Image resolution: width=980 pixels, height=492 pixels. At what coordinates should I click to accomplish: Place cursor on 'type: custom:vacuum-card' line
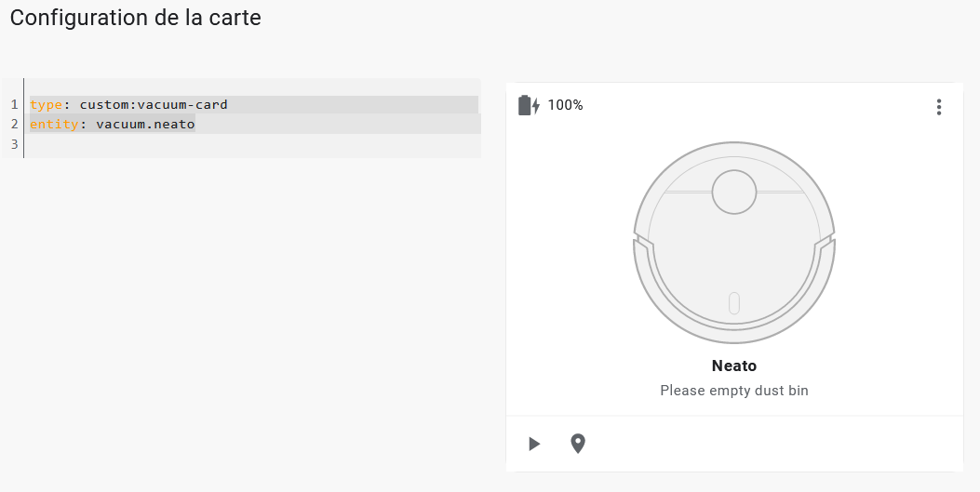[254, 104]
